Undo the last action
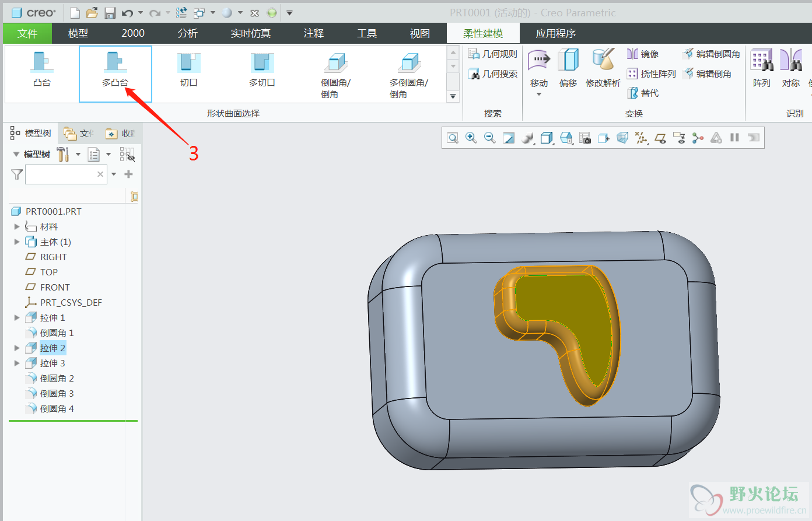 (x=127, y=12)
